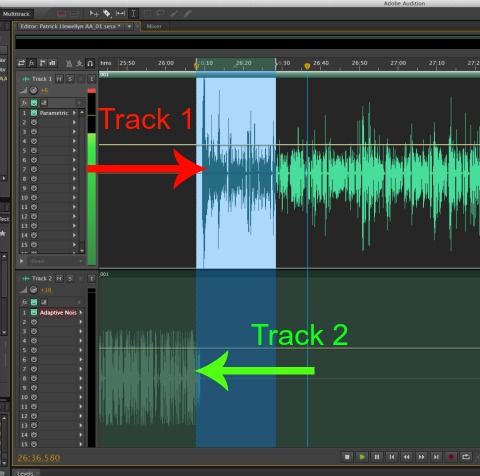This screenshot has height=476, width=480.
Task: Show Effects (fx) track controls
Action: 32,63
